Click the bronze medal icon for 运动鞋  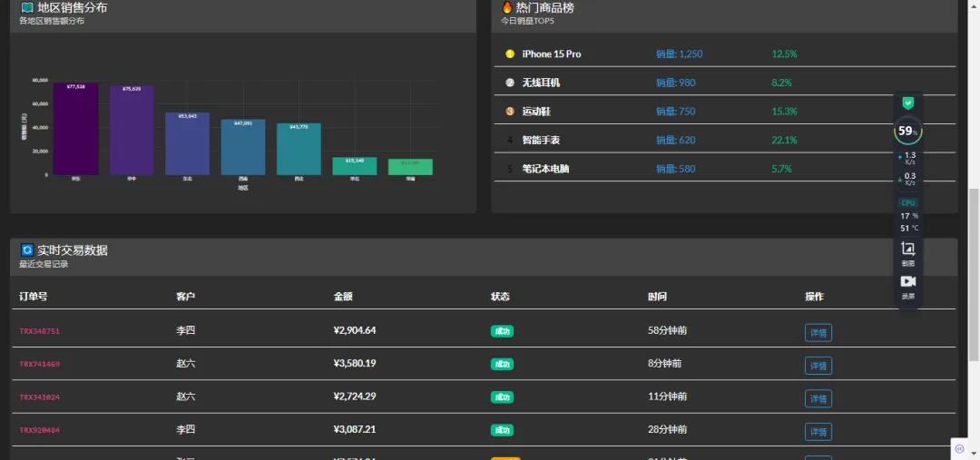click(510, 112)
